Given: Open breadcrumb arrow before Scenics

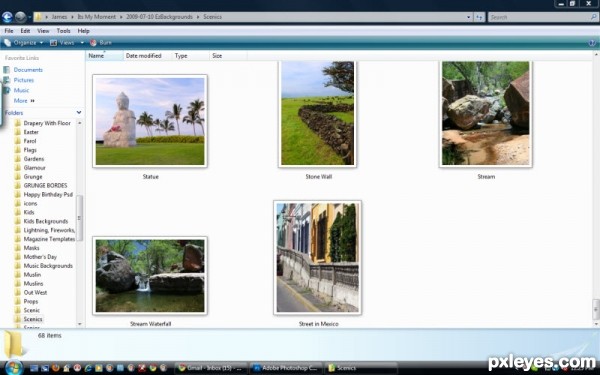Looking at the screenshot, I should point(199,17).
